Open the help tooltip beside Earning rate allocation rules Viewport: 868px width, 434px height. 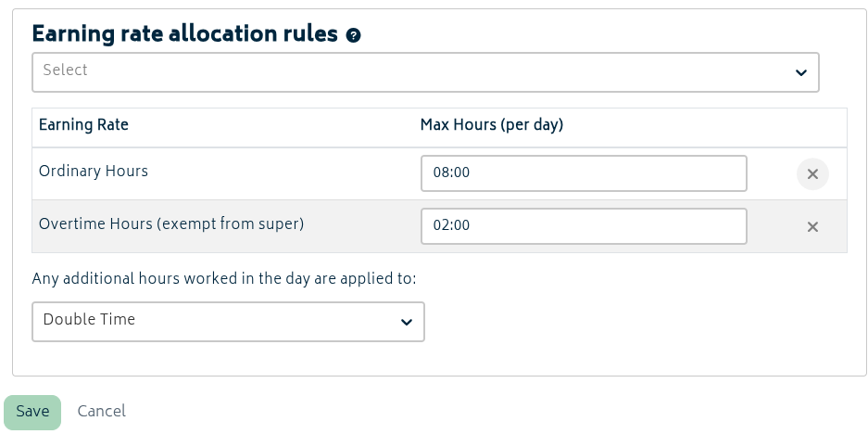pos(353,35)
